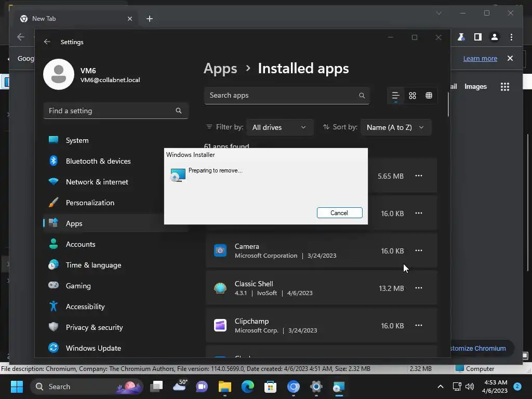532x399 pixels.
Task: Open Task View from the taskbar
Action: (x=156, y=387)
